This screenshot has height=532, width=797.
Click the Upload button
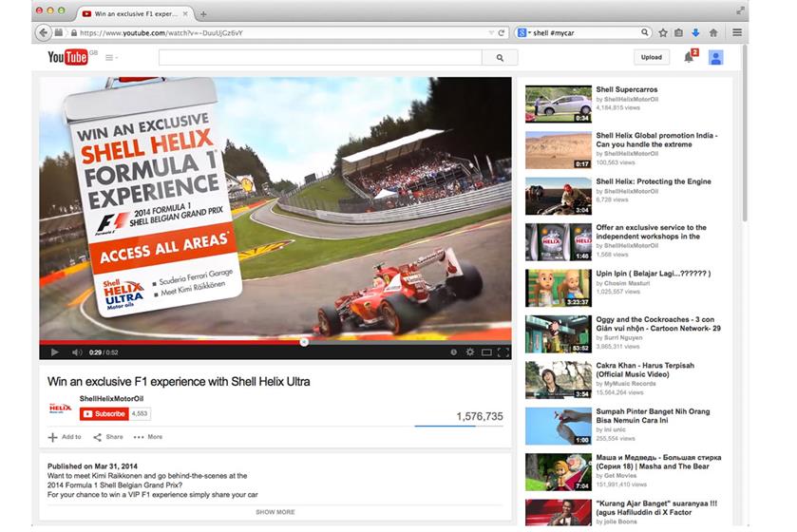point(651,57)
